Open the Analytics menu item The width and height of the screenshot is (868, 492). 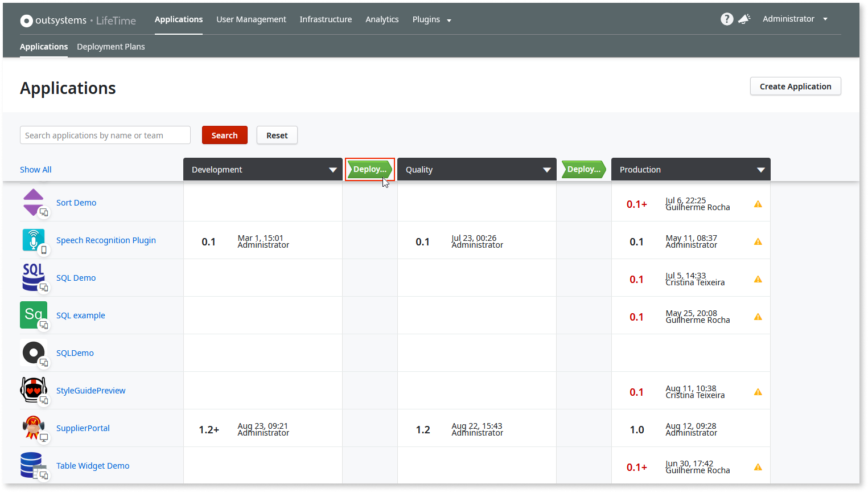tap(382, 19)
